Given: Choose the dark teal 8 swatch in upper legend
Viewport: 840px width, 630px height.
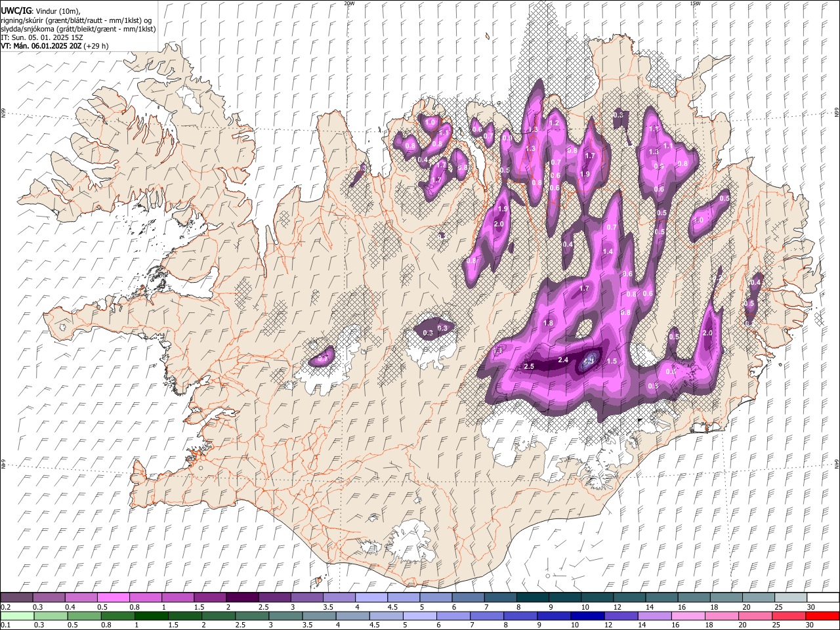Looking at the screenshot, I should point(532,597).
